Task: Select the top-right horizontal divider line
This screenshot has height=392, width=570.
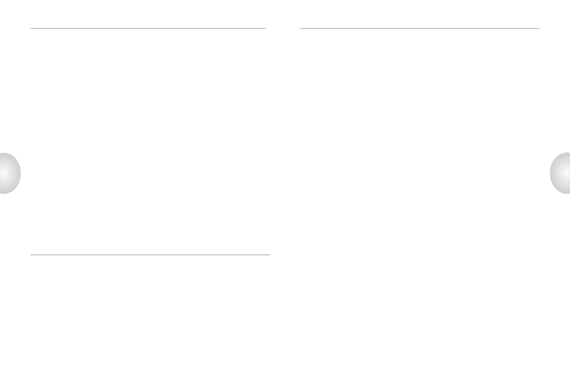Action: point(419,28)
